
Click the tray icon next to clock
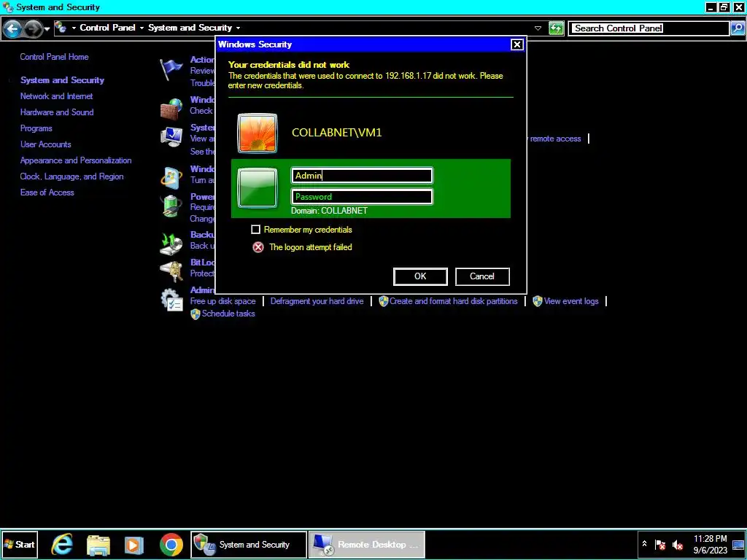coord(738,545)
